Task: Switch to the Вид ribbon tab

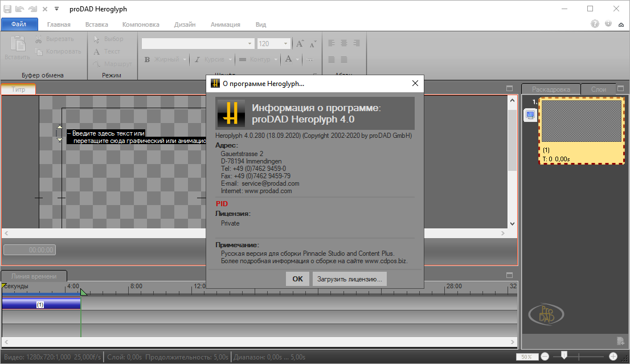Action: pyautogui.click(x=261, y=24)
